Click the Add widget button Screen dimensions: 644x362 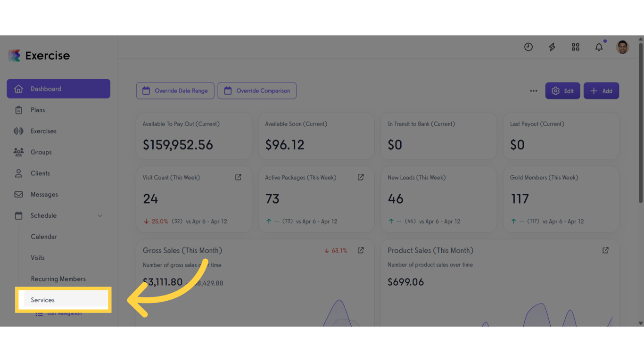(601, 91)
